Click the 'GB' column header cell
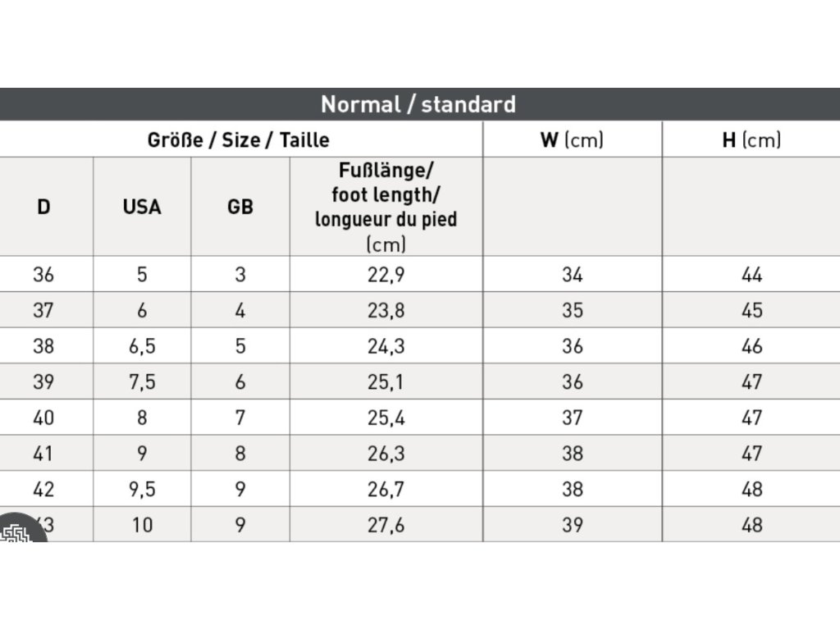This screenshot has width=840, height=630. click(240, 207)
